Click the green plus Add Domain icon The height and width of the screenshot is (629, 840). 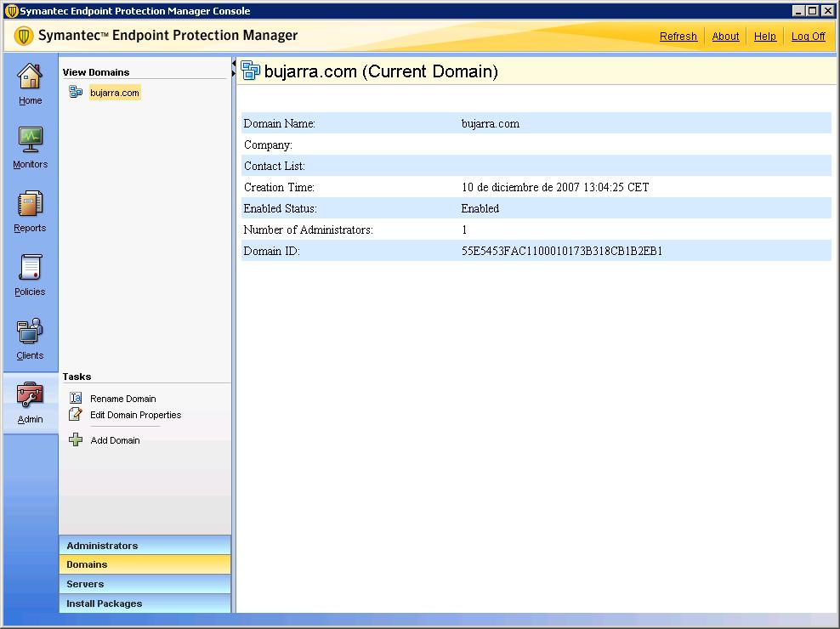pyautogui.click(x=76, y=440)
